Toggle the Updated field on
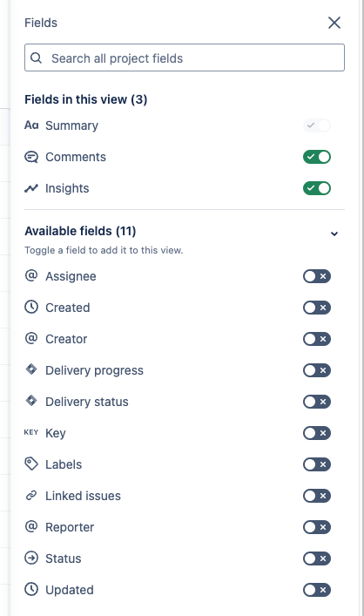Screen dimensions: 364x616 pos(317,590)
